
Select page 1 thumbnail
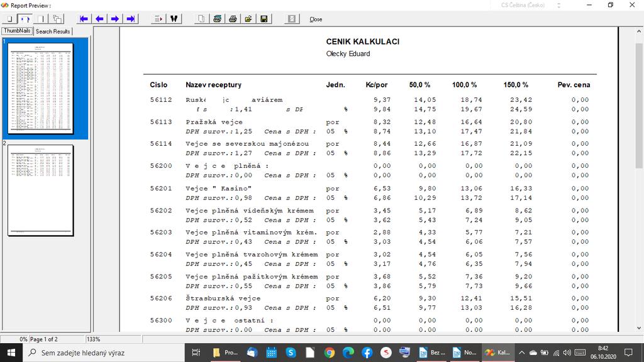(41, 88)
